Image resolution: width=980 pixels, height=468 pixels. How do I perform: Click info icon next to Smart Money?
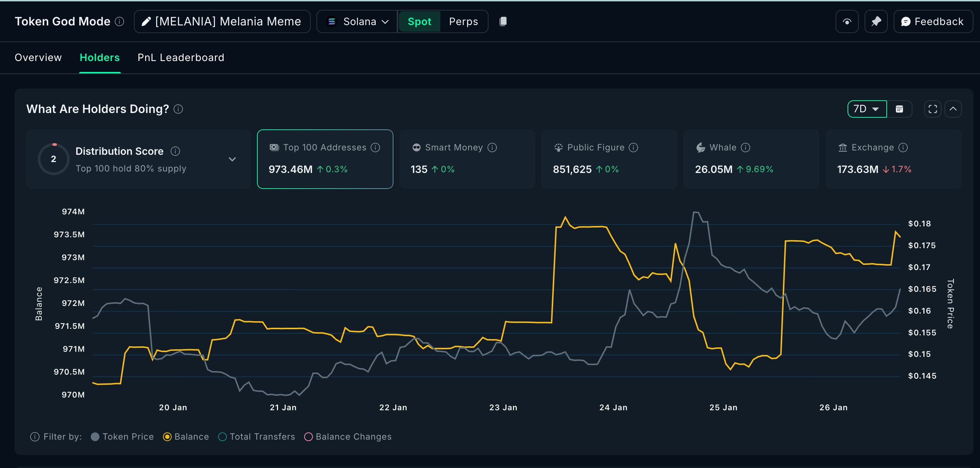click(x=492, y=148)
